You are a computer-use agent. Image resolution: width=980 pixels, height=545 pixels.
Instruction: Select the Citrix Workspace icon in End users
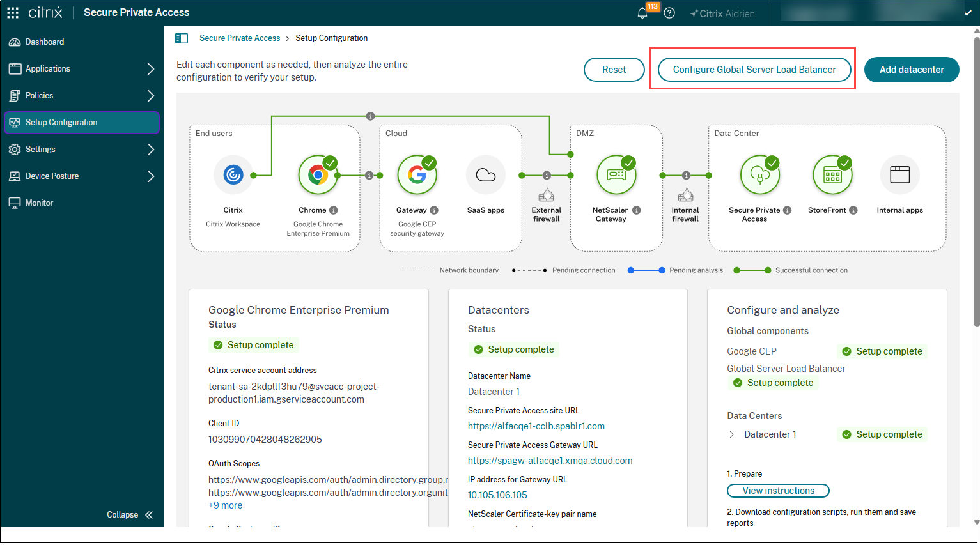(233, 174)
